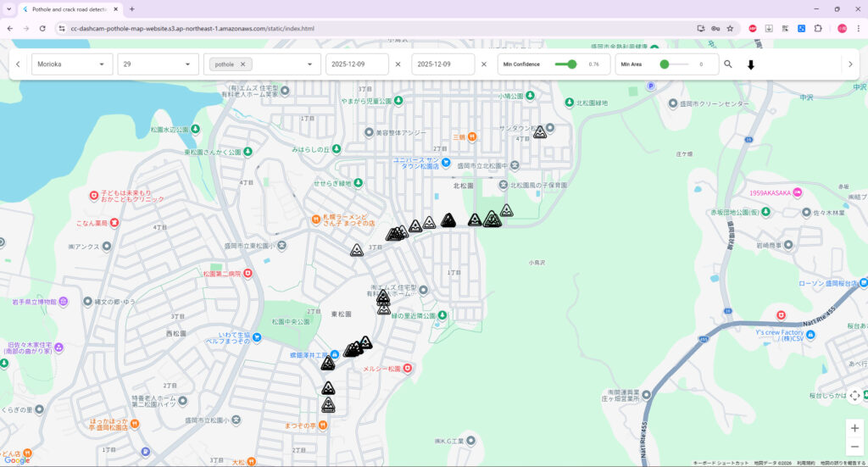This screenshot has height=467, width=868.
Task: Clear the end date field
Action: point(484,64)
